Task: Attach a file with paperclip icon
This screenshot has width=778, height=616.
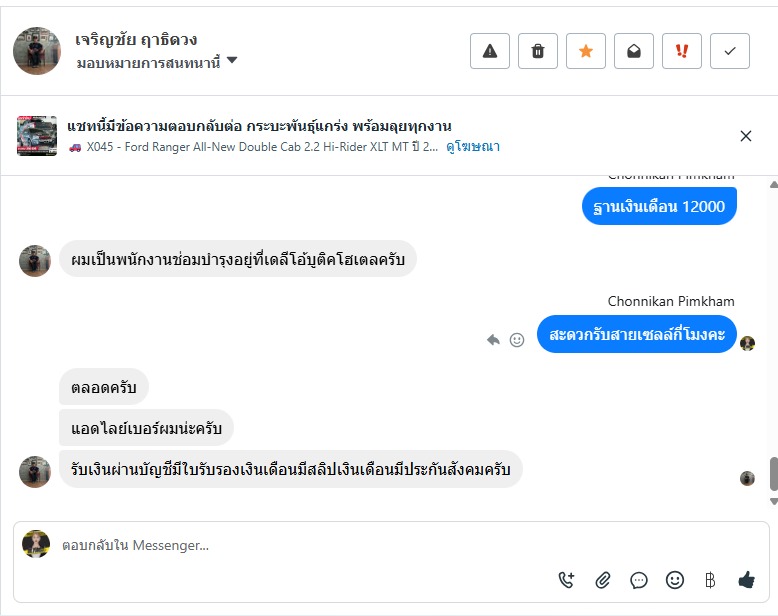Action: [x=603, y=580]
